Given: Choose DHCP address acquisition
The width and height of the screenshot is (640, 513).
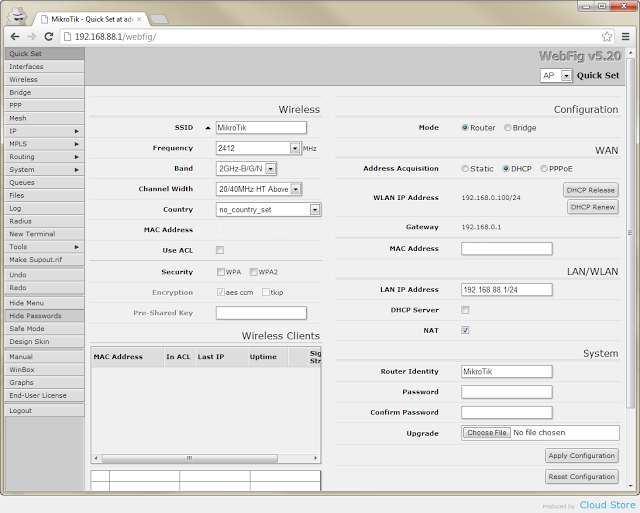Looking at the screenshot, I should point(506,169).
